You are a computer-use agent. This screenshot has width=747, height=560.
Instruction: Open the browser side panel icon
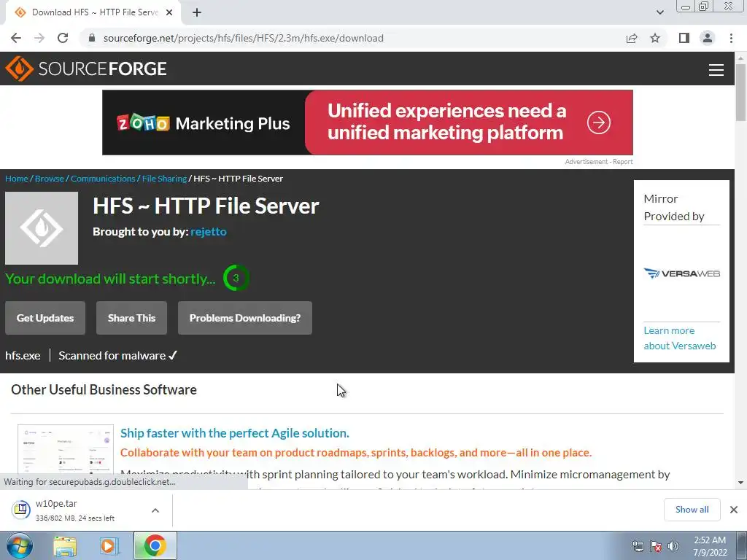pos(684,38)
